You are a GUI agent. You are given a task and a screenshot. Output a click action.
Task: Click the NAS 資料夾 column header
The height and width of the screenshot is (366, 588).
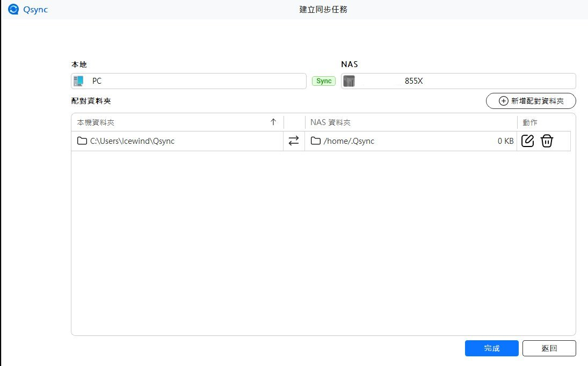330,122
